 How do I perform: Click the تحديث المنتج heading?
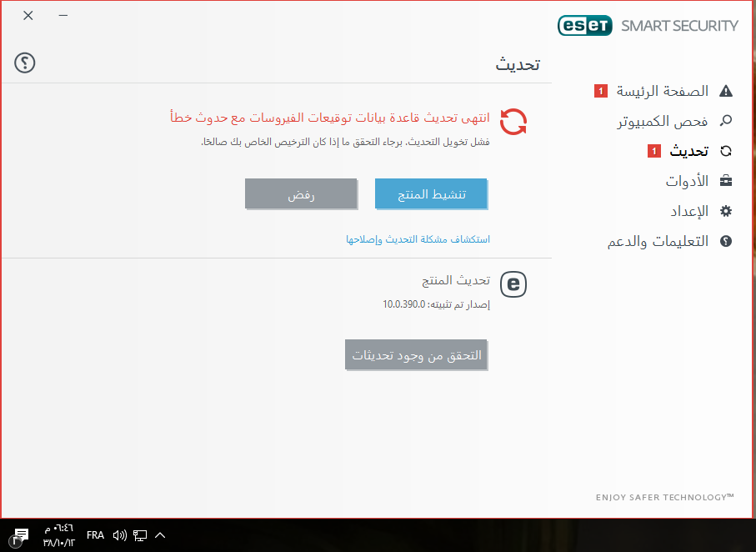pyautogui.click(x=456, y=280)
